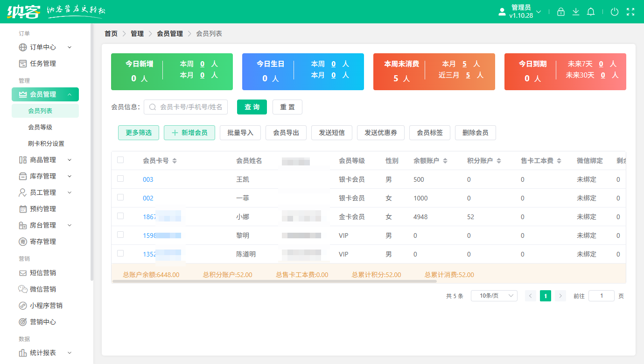
Task: Go to 刷卡积分设置 in sidebar
Action: [x=46, y=143]
